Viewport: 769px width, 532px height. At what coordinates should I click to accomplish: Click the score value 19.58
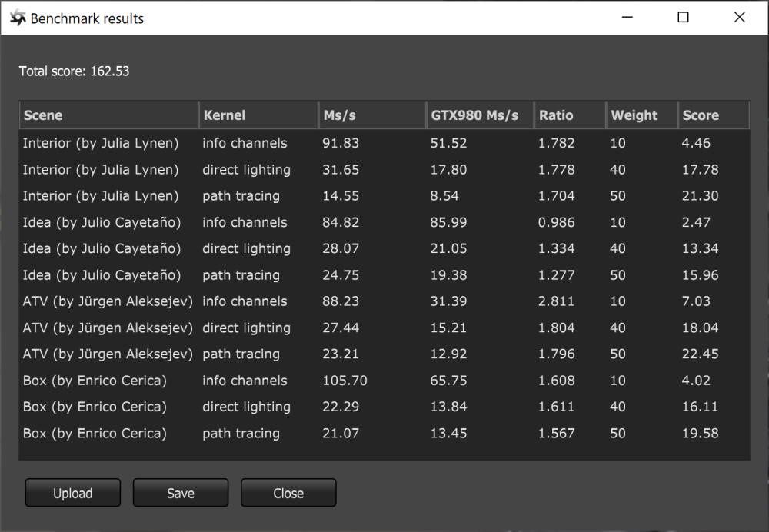[x=700, y=434]
